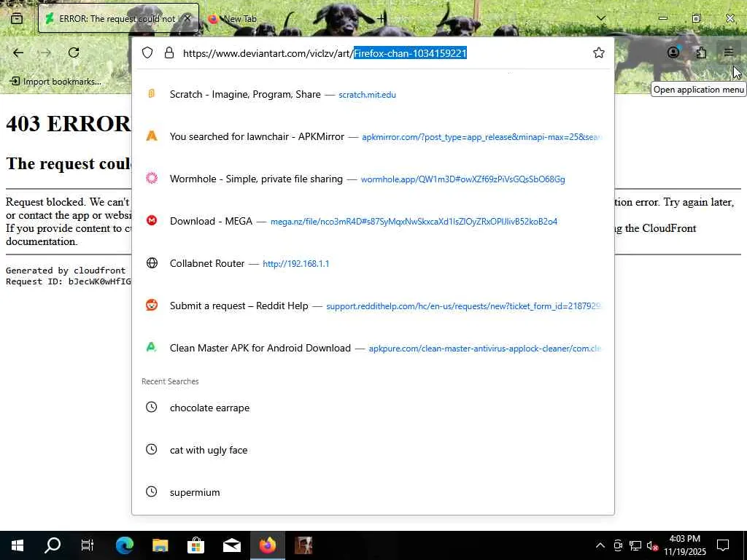The image size is (747, 560).
Task: Open Microsoft Store from taskbar
Action: (196, 545)
